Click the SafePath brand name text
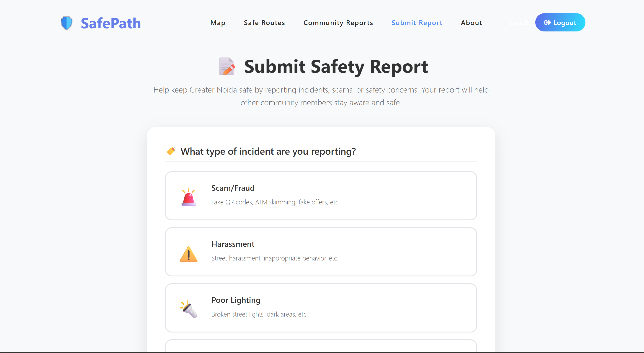Screen dimensions: 644x353 (111, 23)
